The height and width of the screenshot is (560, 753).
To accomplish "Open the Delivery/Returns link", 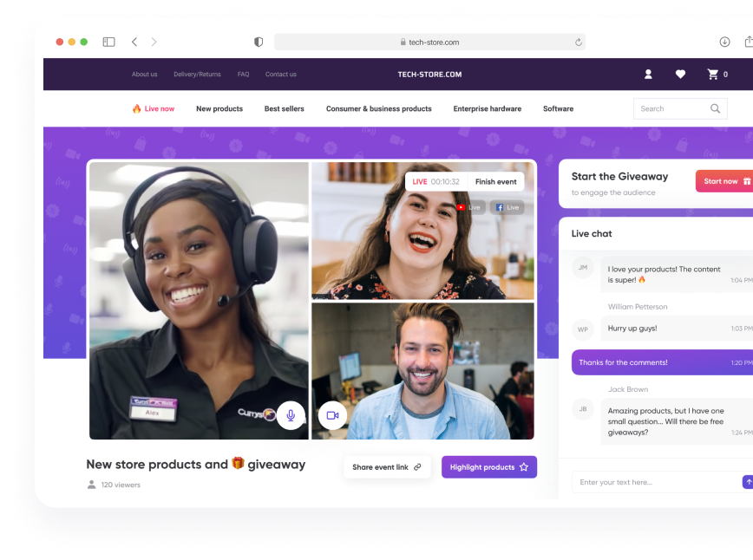I will point(198,75).
